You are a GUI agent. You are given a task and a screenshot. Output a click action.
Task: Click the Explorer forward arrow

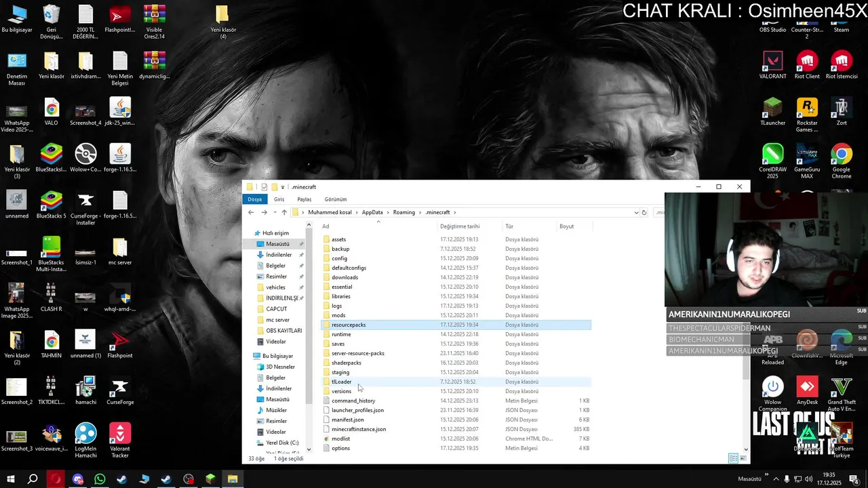point(264,212)
